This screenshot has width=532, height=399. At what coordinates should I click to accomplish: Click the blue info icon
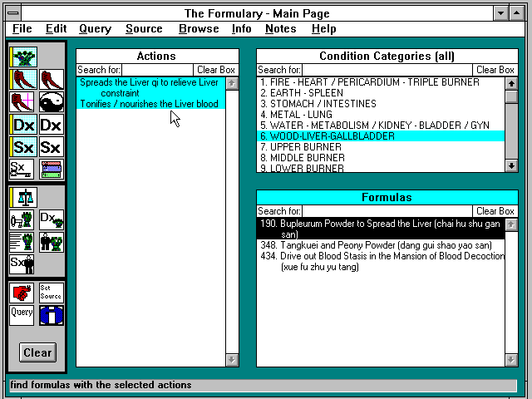point(51,315)
